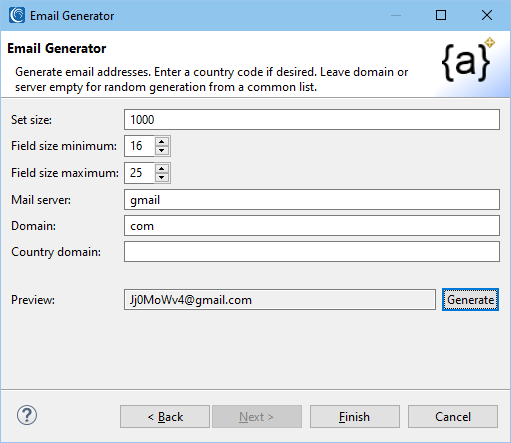Viewport: 511px width, 443px height.
Task: Focus the Set size input field
Action: [x=312, y=119]
